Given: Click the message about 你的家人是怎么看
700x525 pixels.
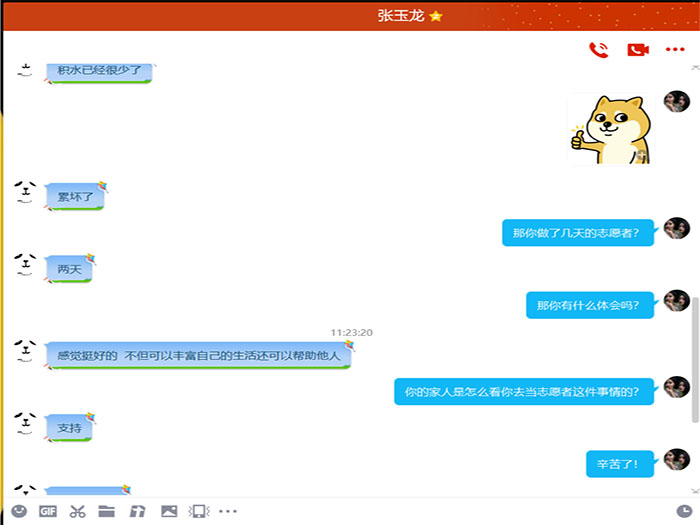Looking at the screenshot, I should (524, 392).
